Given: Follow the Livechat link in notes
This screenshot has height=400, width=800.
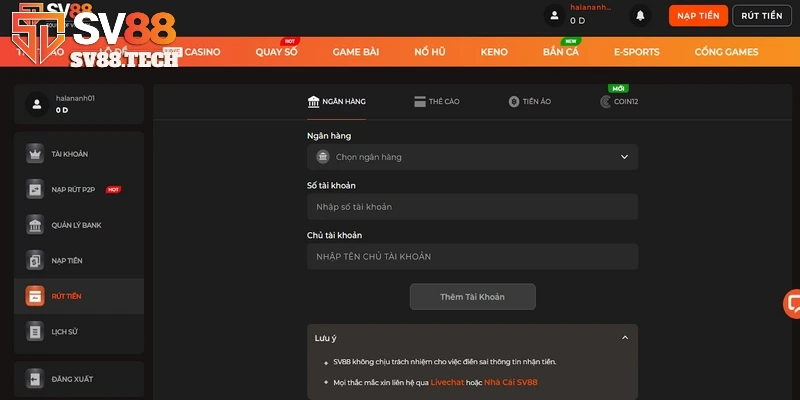Looking at the screenshot, I should click(x=447, y=382).
